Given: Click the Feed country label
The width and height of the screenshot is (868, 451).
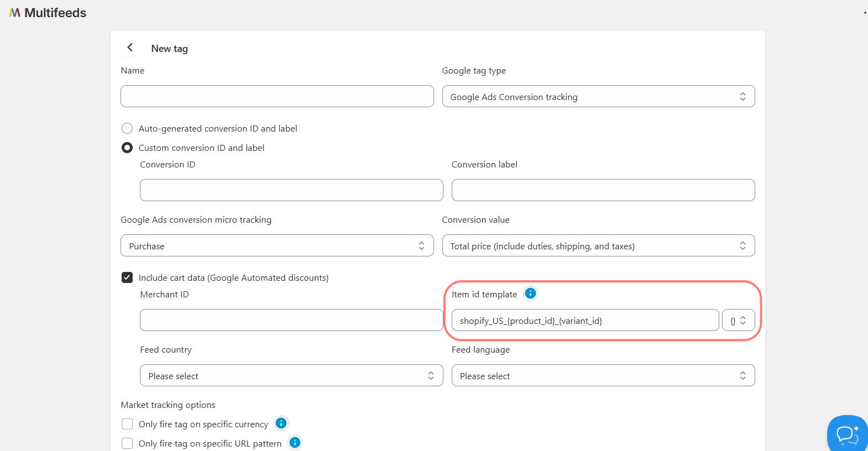Looking at the screenshot, I should tap(166, 350).
